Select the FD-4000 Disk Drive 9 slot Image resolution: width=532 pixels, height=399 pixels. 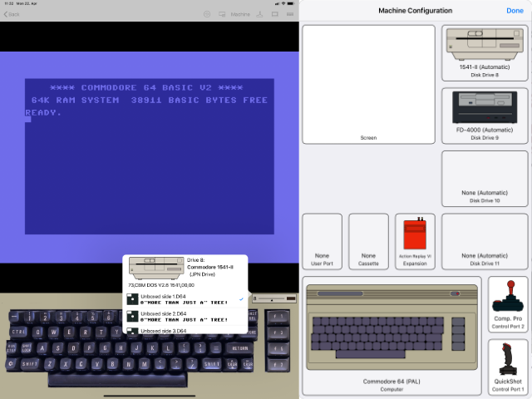click(x=485, y=116)
